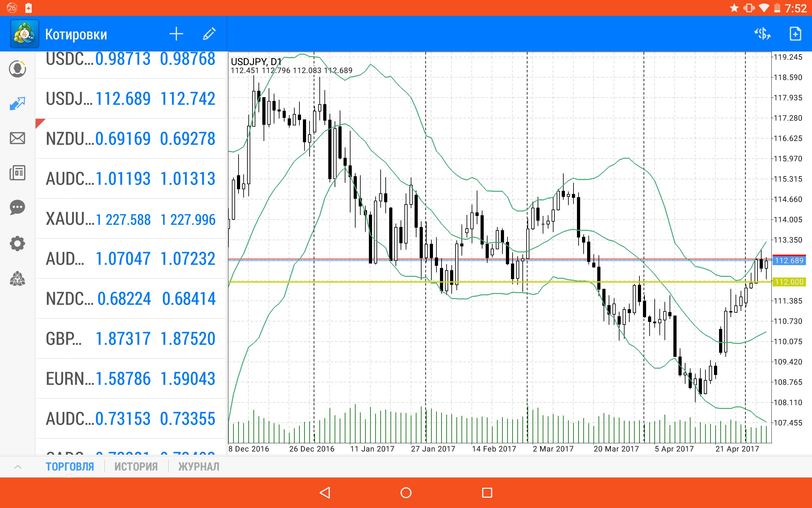The height and width of the screenshot is (508, 812).
Task: Tap the yellow 112.000 level tag
Action: 789,282
